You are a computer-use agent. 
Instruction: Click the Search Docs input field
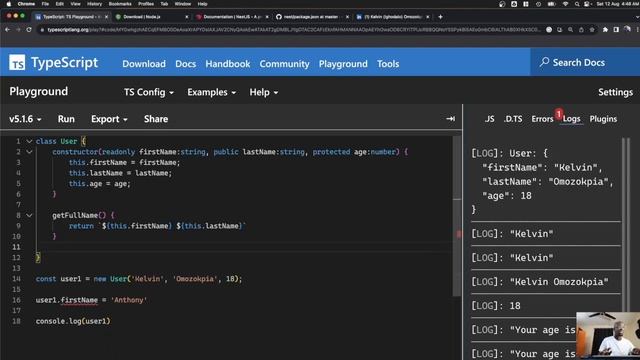click(585, 62)
